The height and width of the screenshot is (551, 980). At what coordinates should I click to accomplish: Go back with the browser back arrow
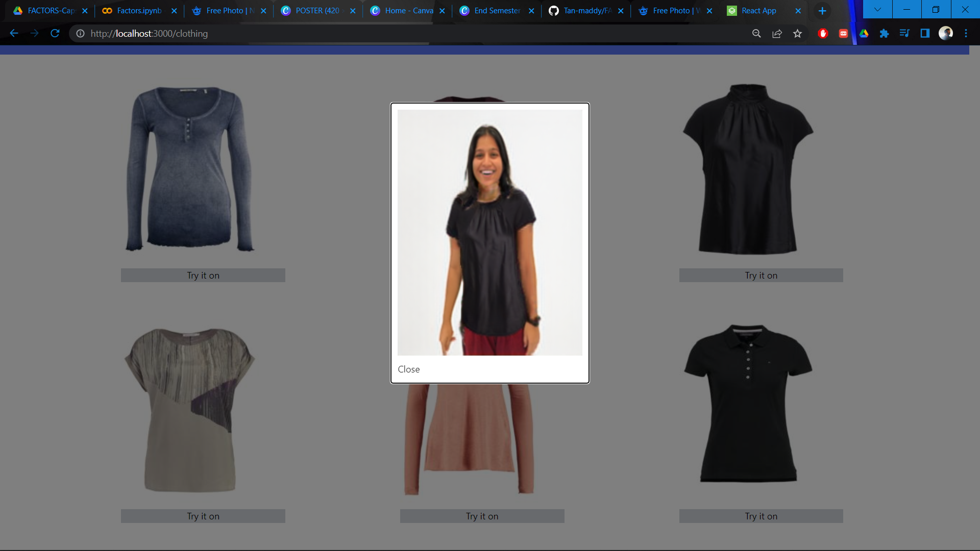[x=14, y=34]
